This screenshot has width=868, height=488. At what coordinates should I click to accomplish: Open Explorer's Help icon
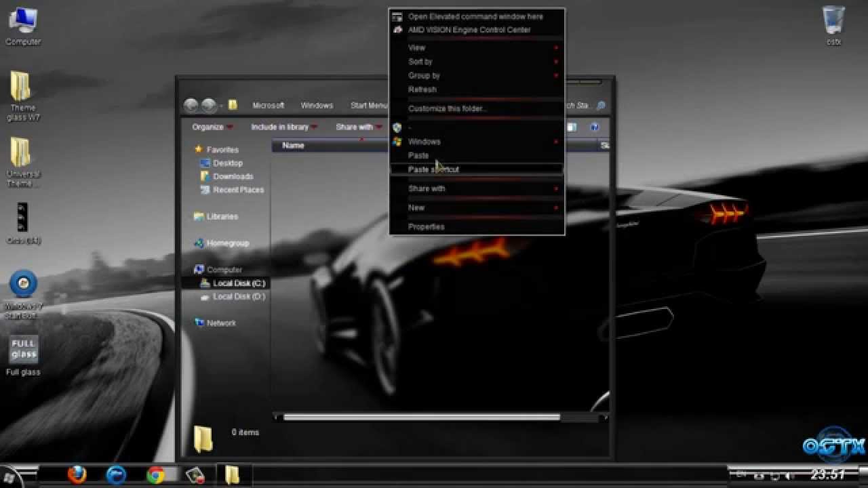coord(595,127)
